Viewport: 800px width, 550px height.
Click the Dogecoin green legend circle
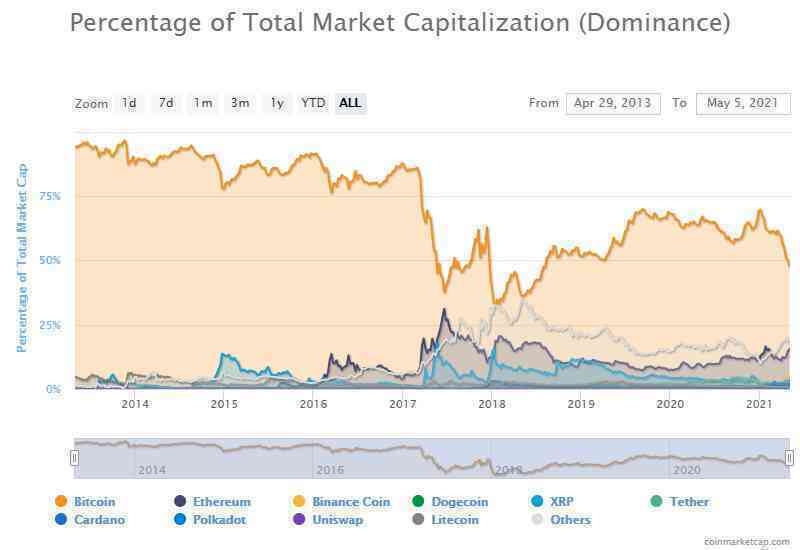(x=418, y=501)
